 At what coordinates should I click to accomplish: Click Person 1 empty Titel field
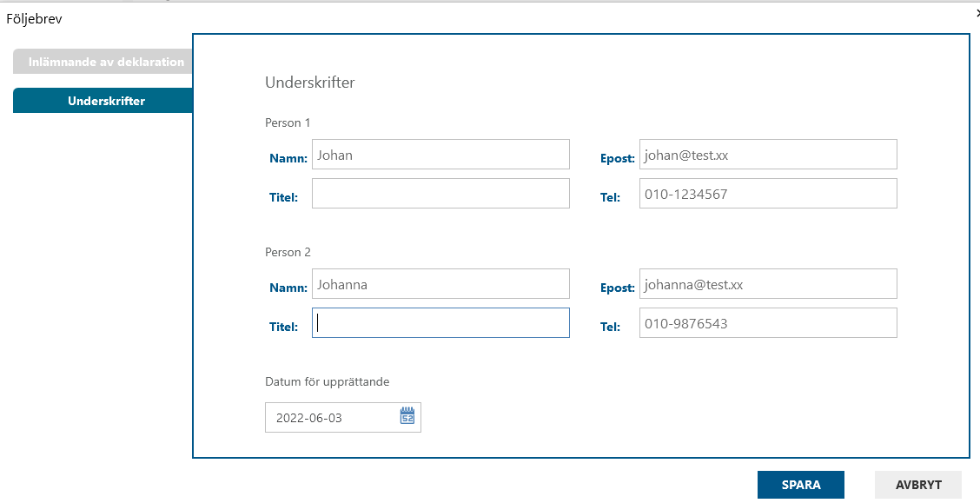[x=440, y=193]
